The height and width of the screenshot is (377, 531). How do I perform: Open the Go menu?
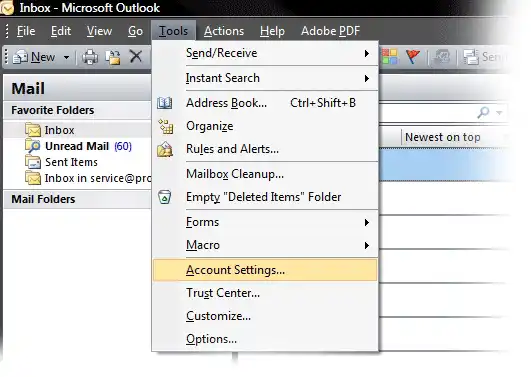[x=135, y=31]
